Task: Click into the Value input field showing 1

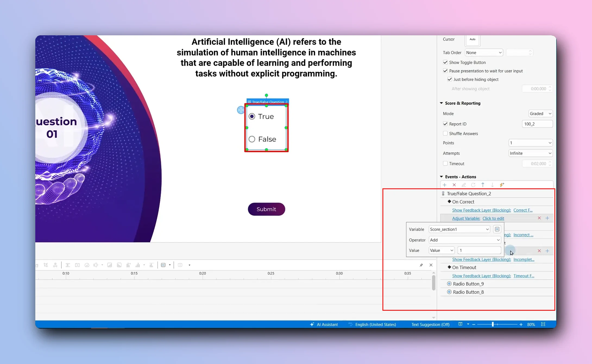Action: point(479,250)
